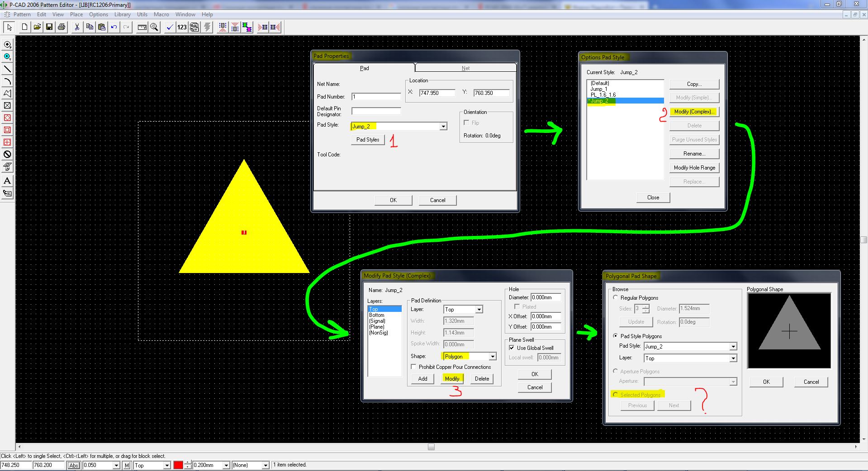Select the Place Polygon tool
868x471 pixels.
pos(7,94)
